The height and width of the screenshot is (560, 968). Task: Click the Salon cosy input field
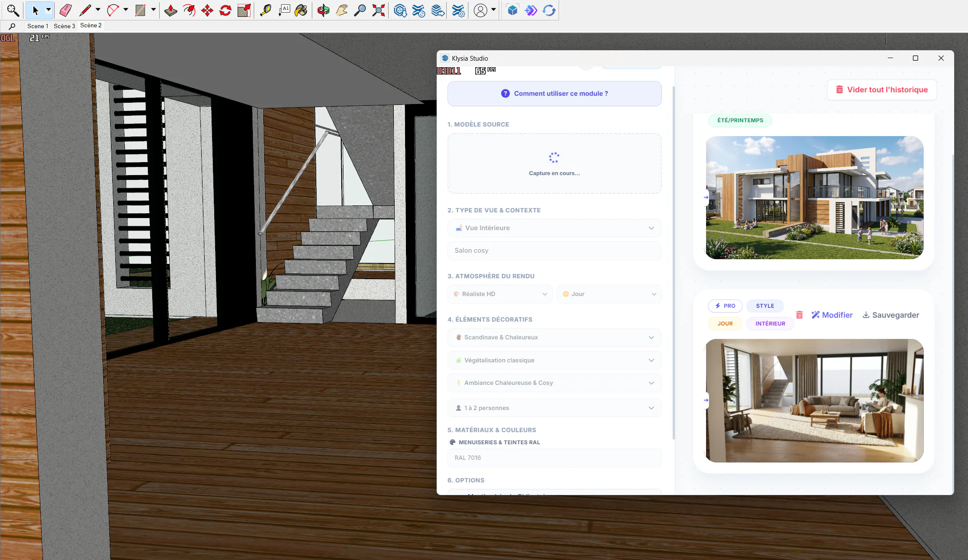click(554, 251)
